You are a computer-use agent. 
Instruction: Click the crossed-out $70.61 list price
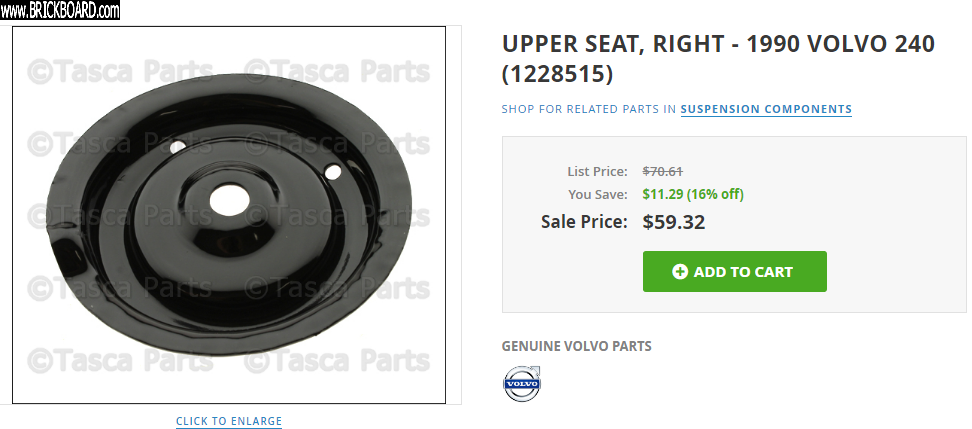click(662, 171)
